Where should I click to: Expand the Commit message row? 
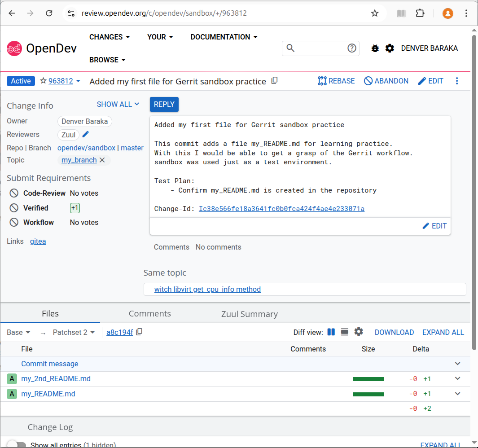[457, 364]
